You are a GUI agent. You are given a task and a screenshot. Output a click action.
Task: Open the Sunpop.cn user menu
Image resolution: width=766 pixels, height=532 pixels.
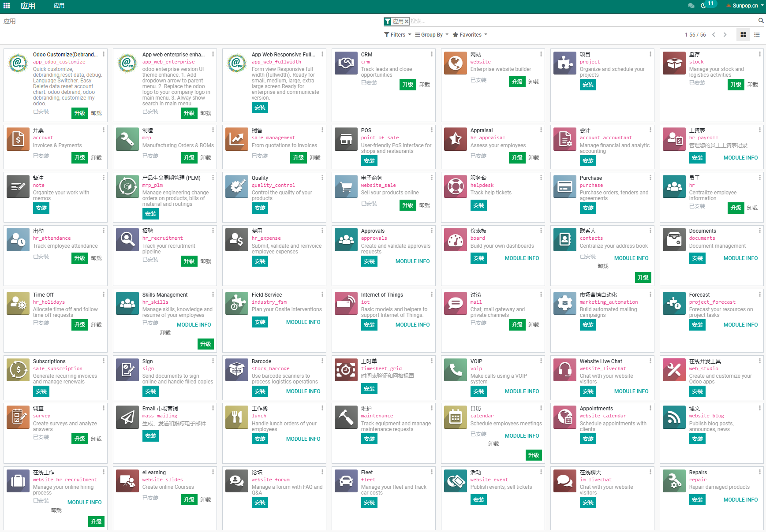[745, 6]
